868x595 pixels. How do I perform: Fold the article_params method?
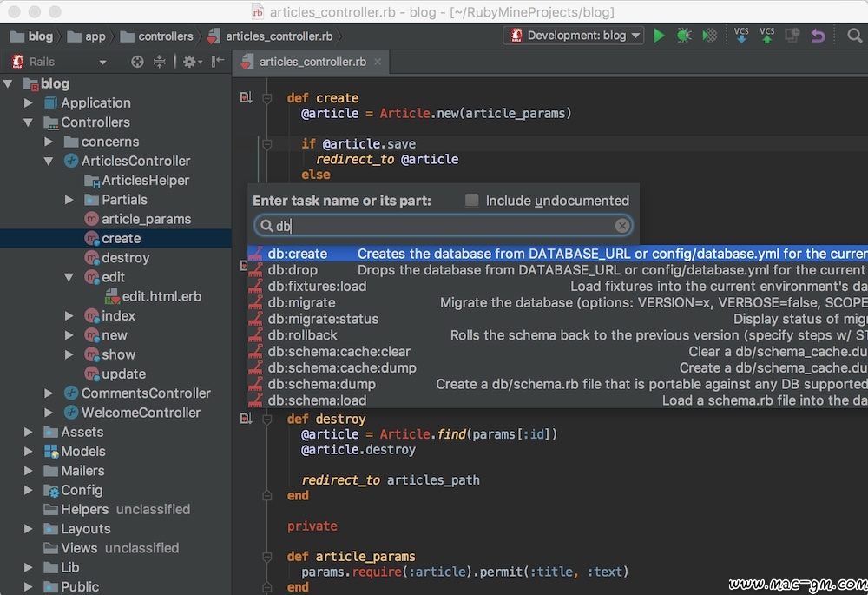[266, 556]
